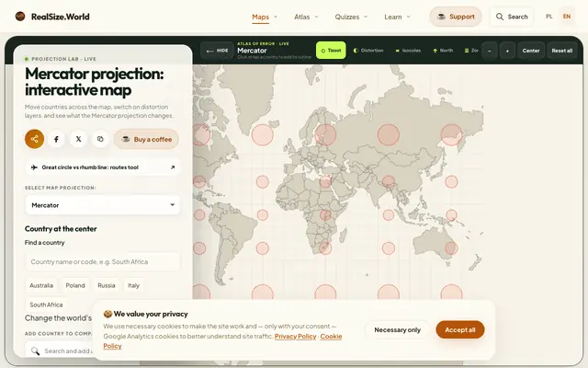Click Greenland on the map

(245, 96)
